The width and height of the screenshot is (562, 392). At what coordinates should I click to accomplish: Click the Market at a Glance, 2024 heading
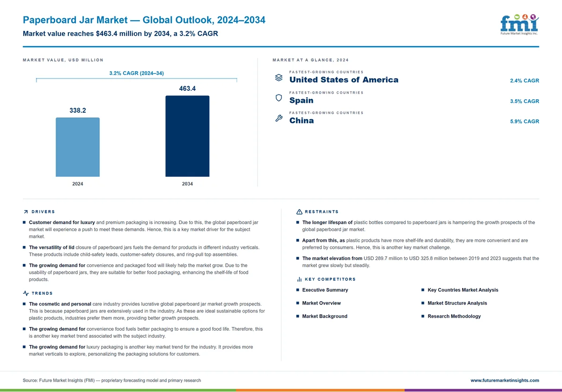click(311, 60)
